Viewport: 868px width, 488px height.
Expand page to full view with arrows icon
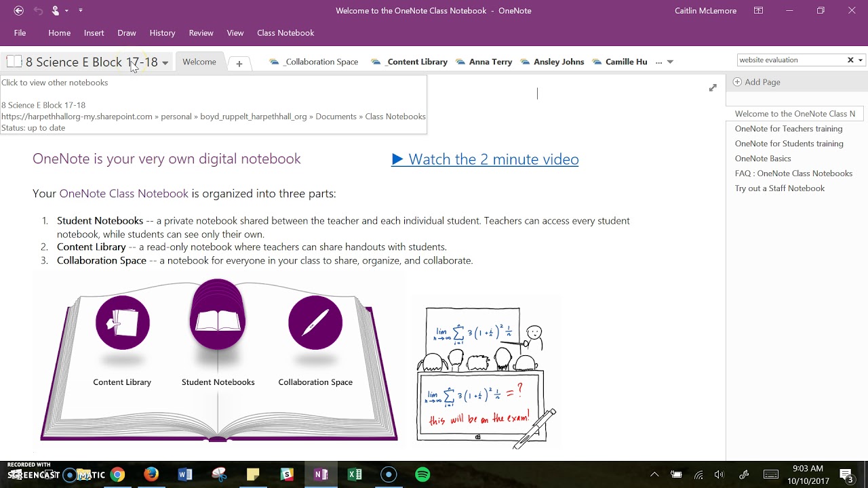[713, 87]
